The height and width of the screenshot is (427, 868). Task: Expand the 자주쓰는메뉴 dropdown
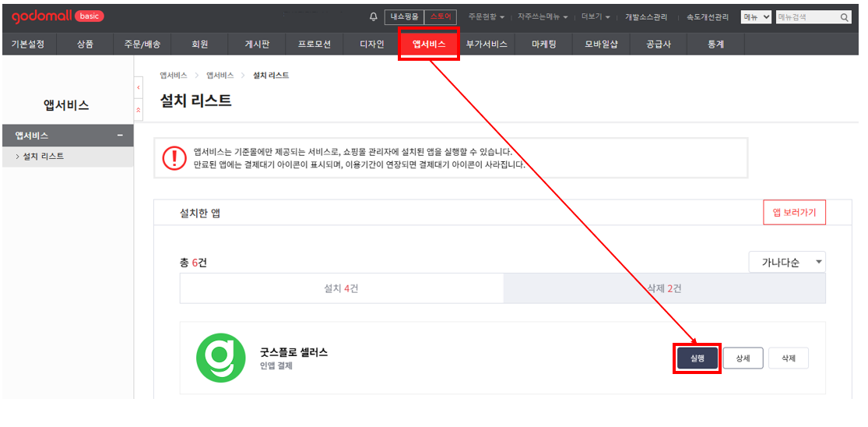click(543, 17)
